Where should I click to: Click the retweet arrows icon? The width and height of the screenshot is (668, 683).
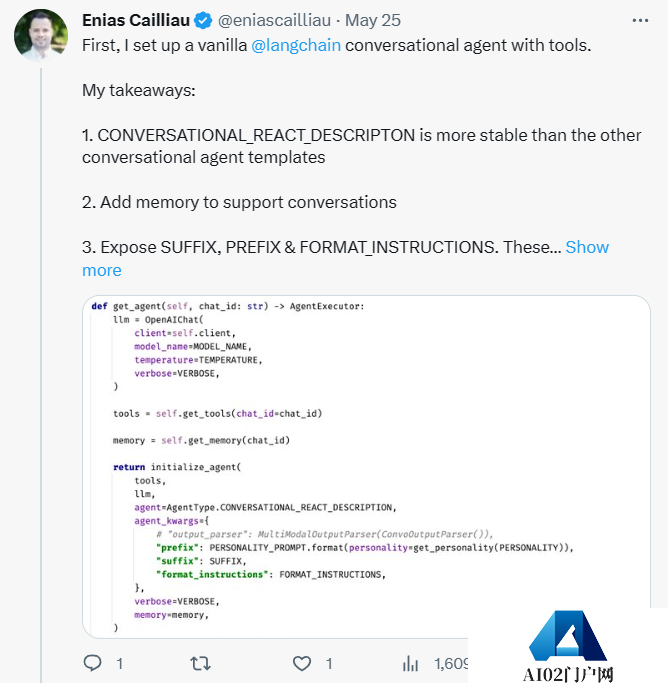coord(200,663)
